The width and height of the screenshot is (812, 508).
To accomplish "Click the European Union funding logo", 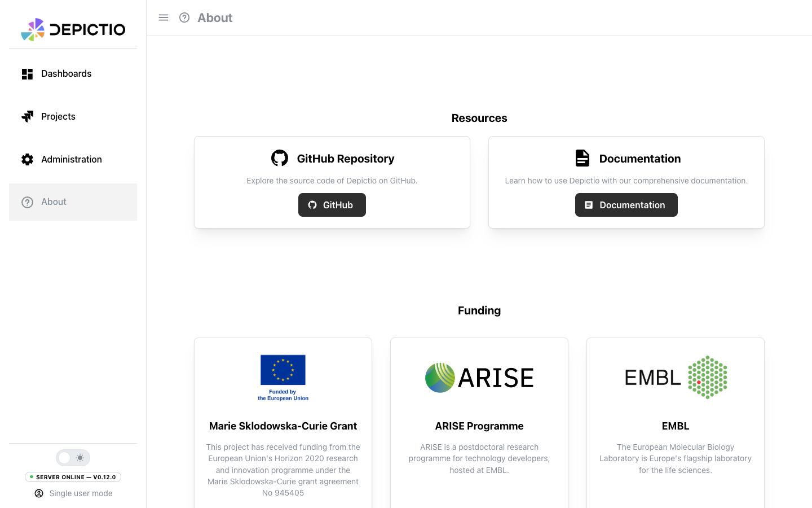I will pyautogui.click(x=283, y=378).
